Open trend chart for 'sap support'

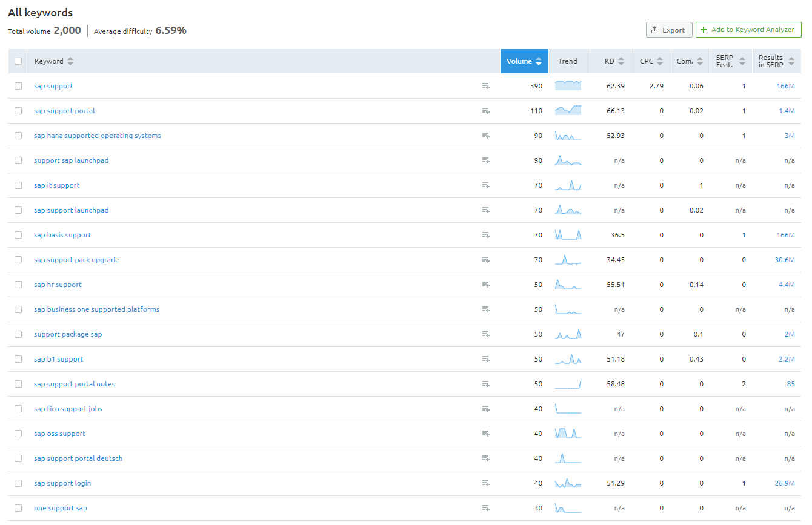568,85
